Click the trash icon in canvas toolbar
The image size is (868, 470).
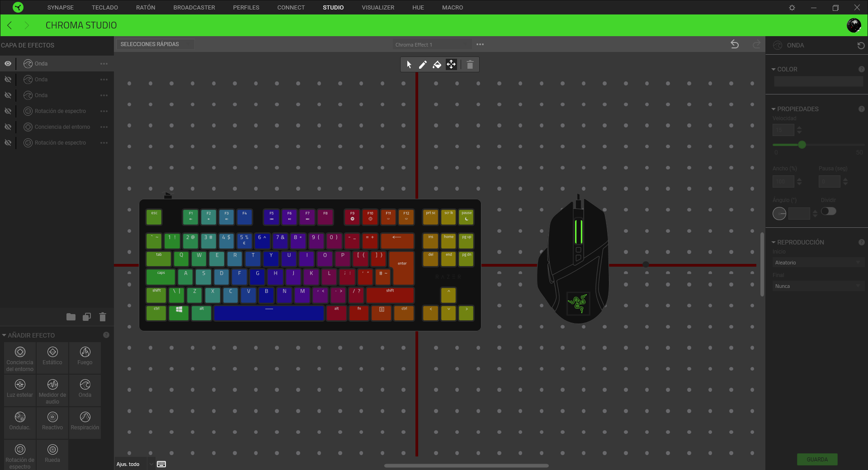click(470, 65)
